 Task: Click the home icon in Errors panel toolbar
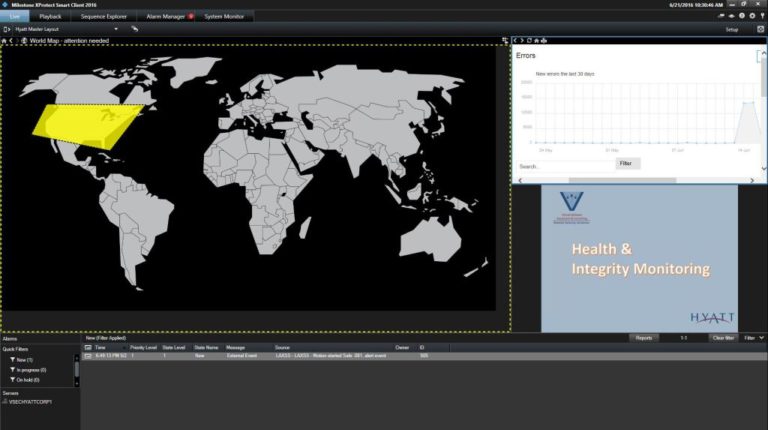click(536, 41)
